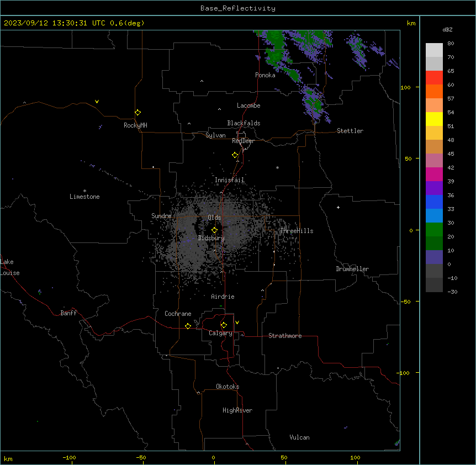
Task: Click the Ponoka city label
Action: click(265, 75)
